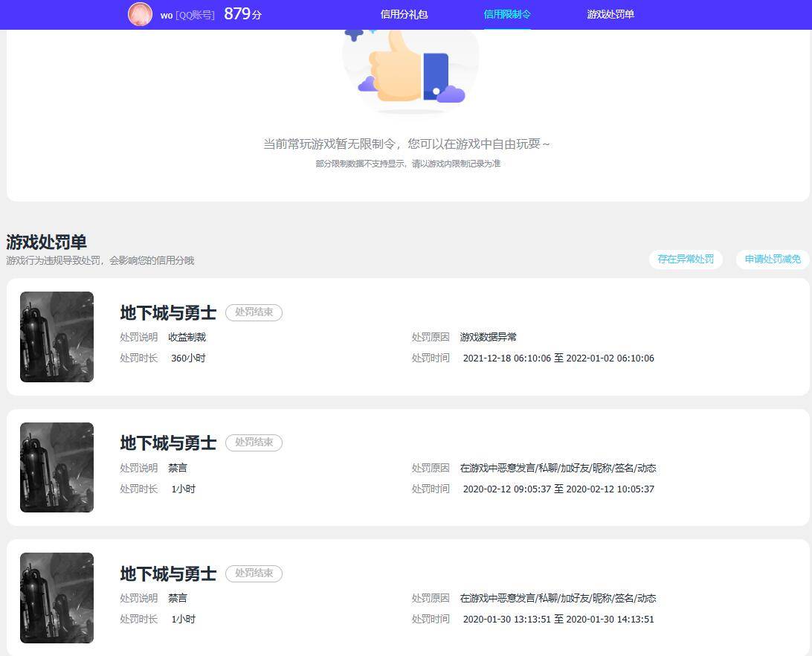
Task: Click the 处罚结束 badge on the bottom penalty
Action: click(254, 573)
